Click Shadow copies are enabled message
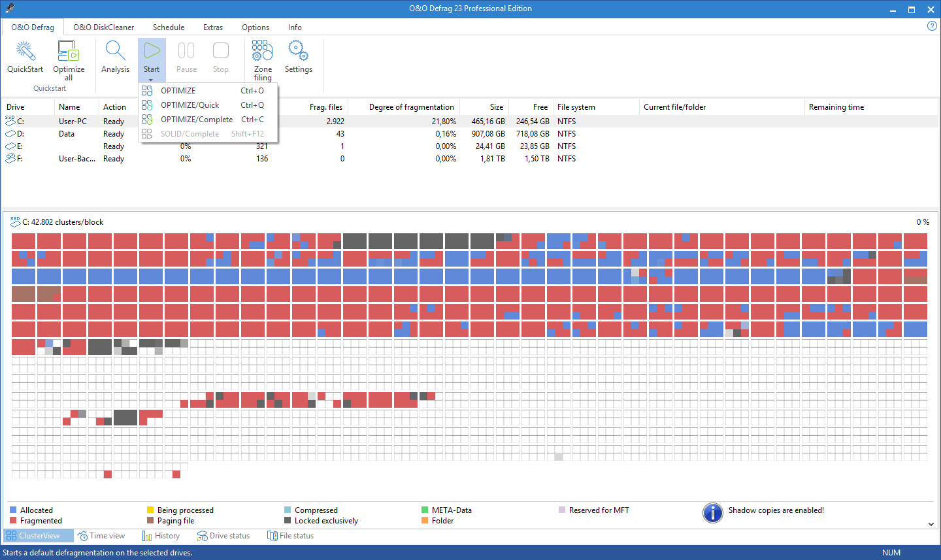Screen dimensions: 941x560 (x=776, y=510)
